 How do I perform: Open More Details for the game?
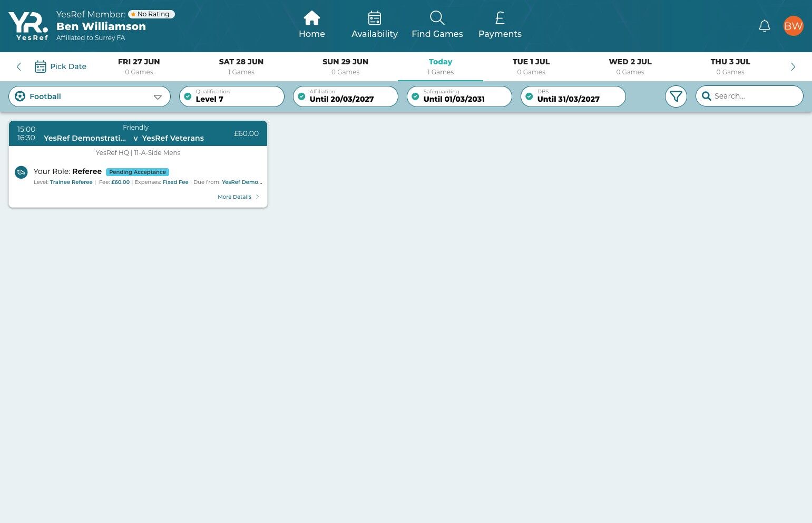(x=238, y=197)
